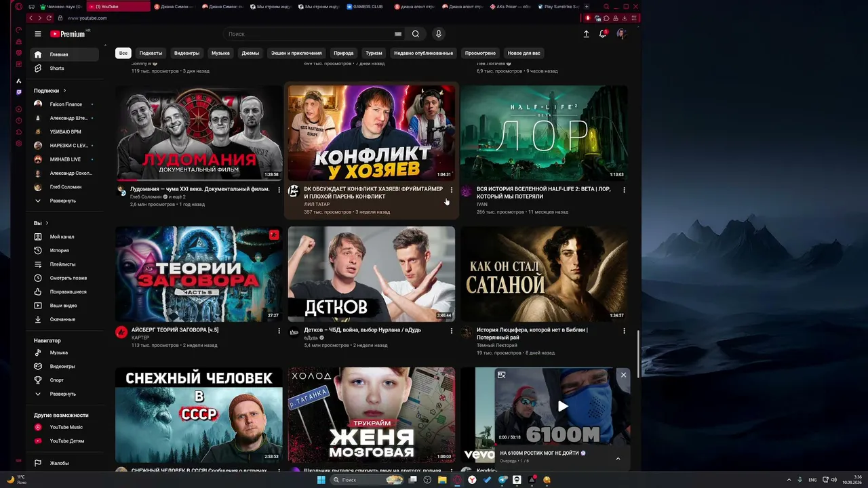Open the account avatar menu
This screenshot has height=488, width=868.
pos(621,34)
